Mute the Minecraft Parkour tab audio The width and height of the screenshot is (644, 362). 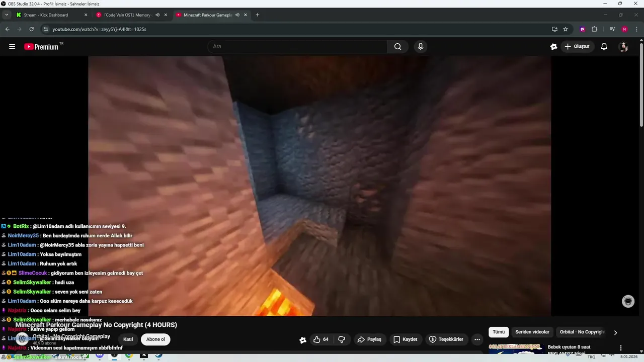(x=237, y=15)
